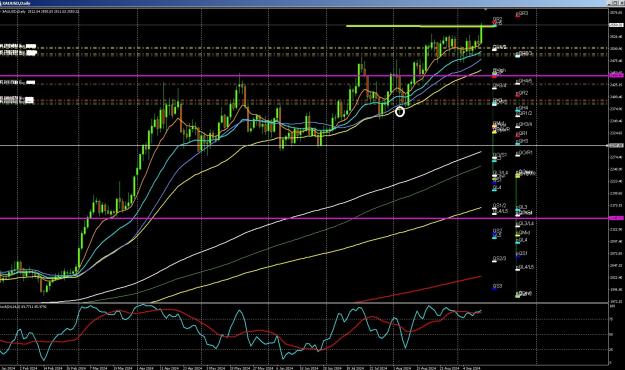Click the QL4 pivot level label

pyautogui.click(x=497, y=187)
